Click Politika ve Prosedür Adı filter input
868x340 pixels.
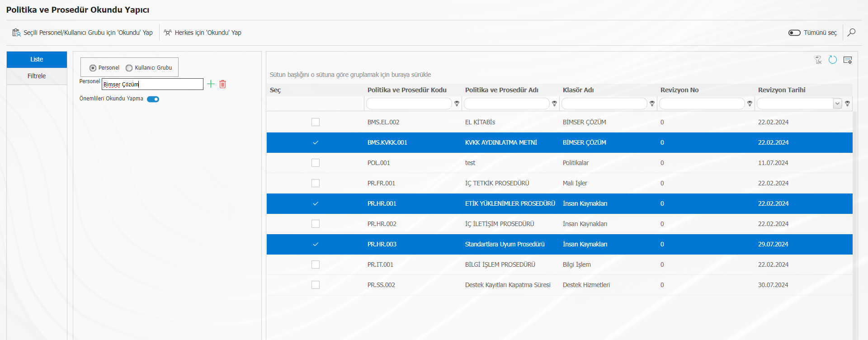[506, 104]
